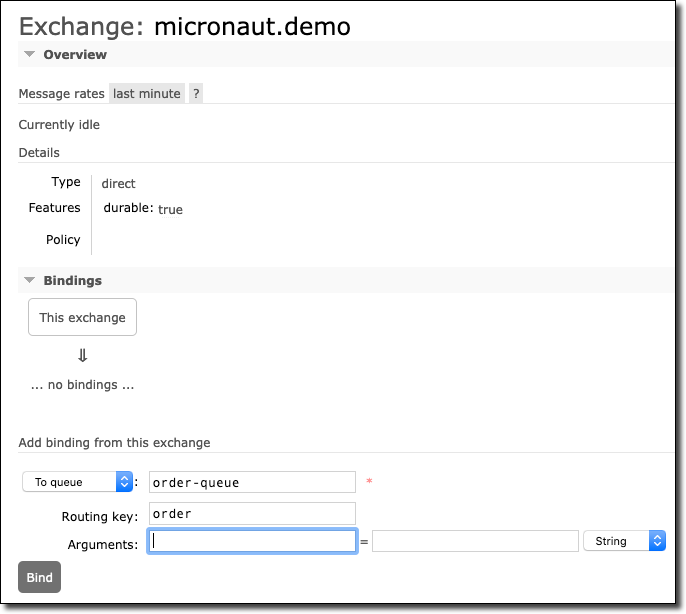The height and width of the screenshot is (614, 686).
Task: Collapse the Overview section triangle
Action: [x=30, y=55]
